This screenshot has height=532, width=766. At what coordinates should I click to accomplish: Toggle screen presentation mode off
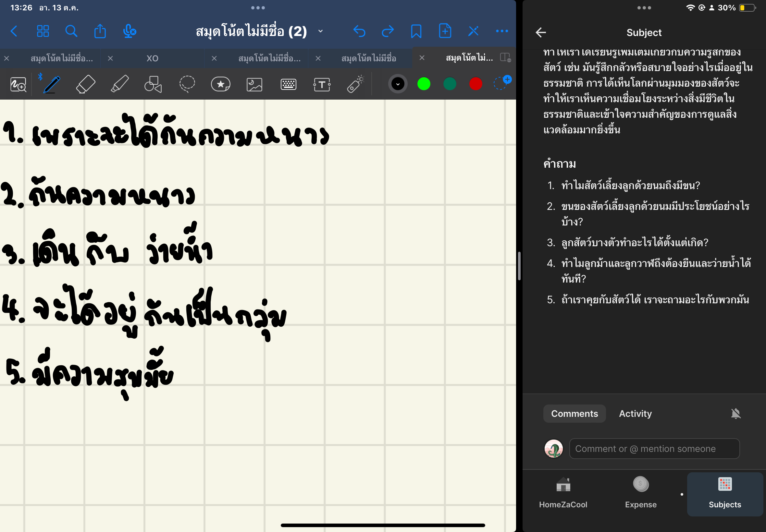point(474,31)
